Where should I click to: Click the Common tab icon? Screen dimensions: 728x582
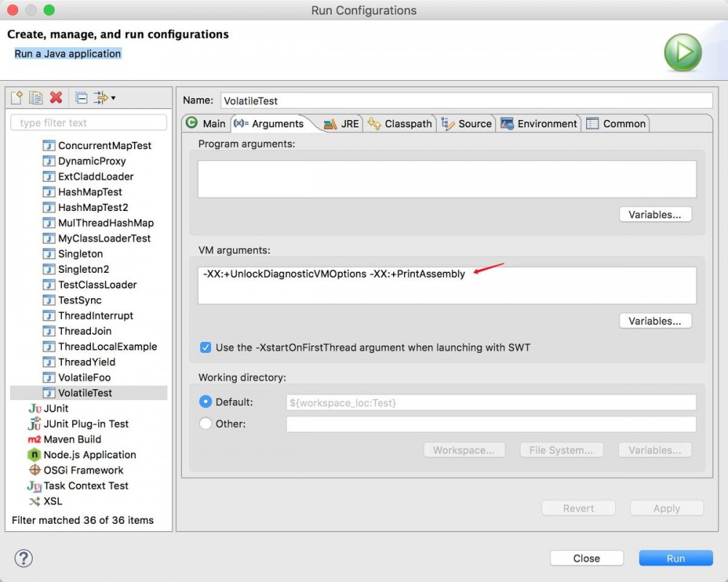pyautogui.click(x=593, y=124)
